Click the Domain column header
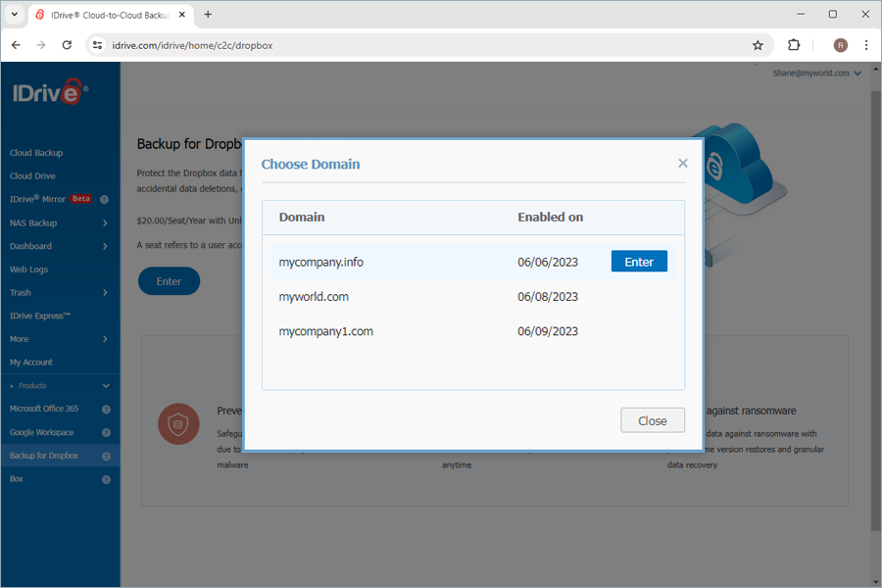Screen dimensions: 882x588 coord(302,218)
